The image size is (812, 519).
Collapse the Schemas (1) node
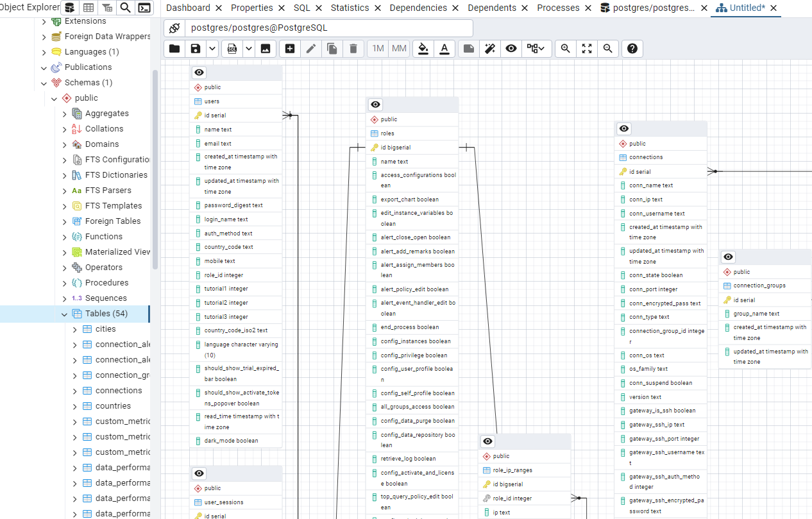(44, 83)
